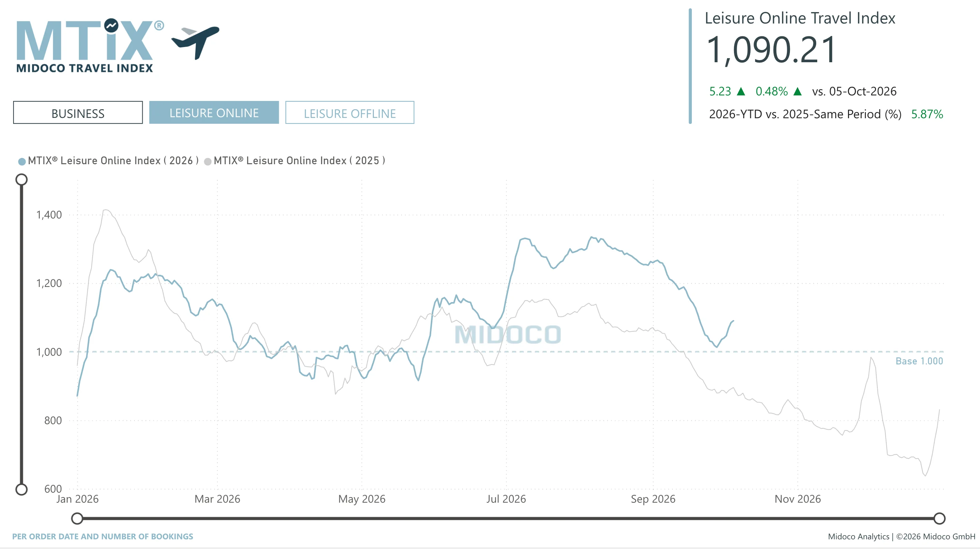980x549 pixels.
Task: Open the LEISURE OFFLINE tab
Action: coord(350,113)
